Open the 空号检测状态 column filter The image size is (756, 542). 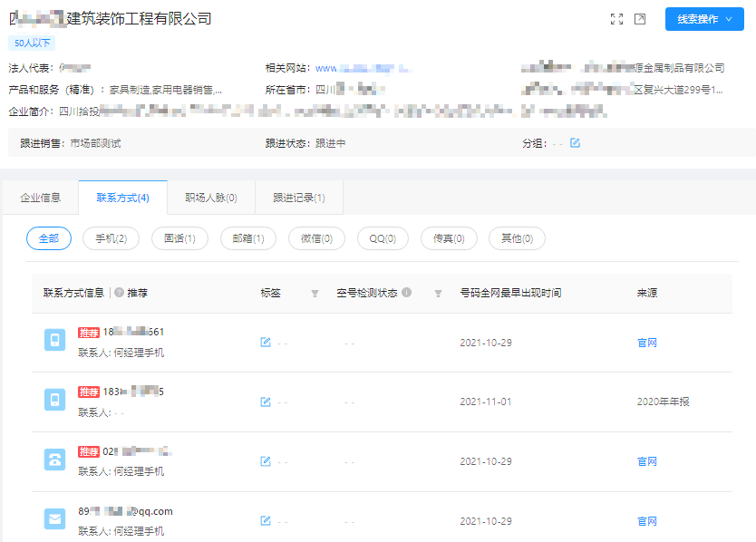[438, 294]
